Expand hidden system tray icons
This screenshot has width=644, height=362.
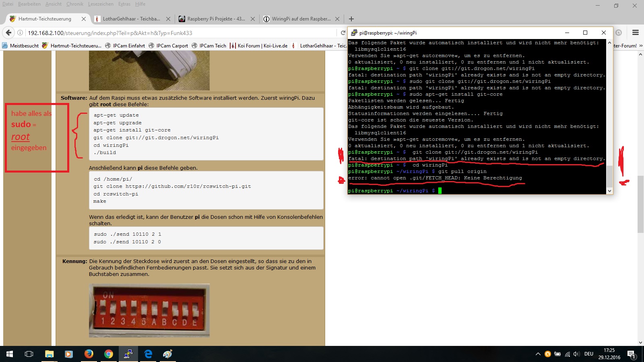click(538, 354)
